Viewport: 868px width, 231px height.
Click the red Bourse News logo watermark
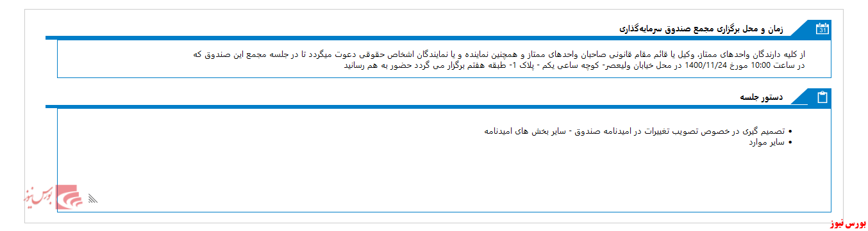click(x=71, y=198)
